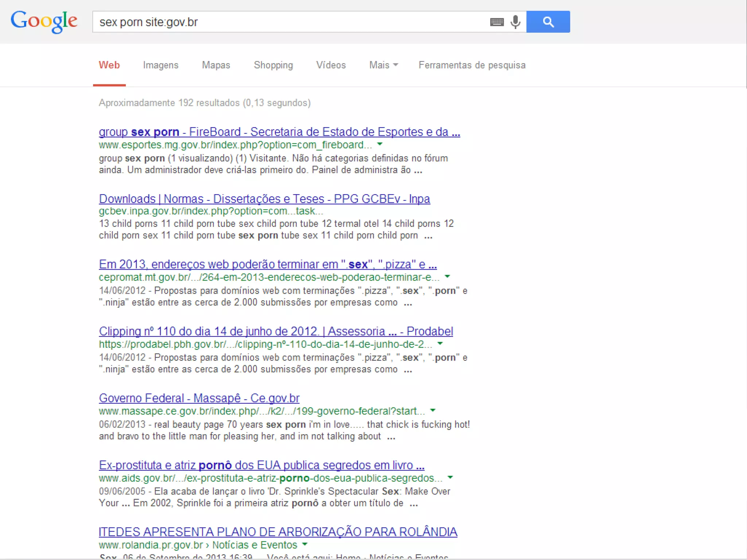Viewport: 747px width, 560px height.
Task: Open the Vídeos tab
Action: (330, 65)
